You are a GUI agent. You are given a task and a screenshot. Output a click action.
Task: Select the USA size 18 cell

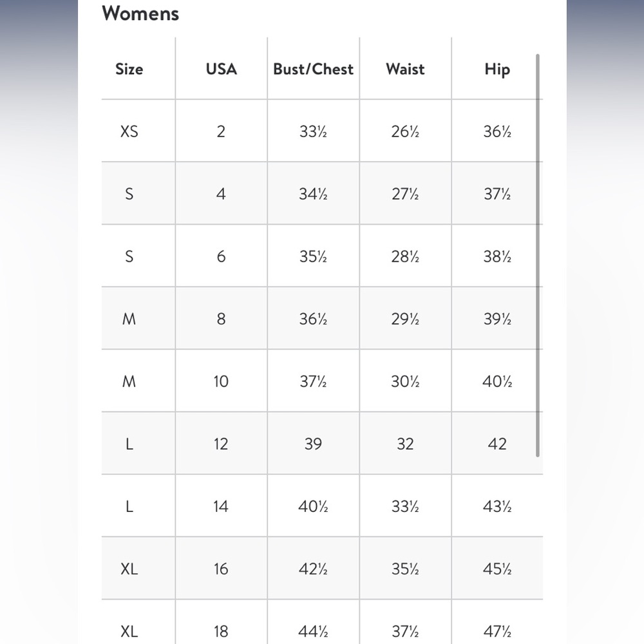pos(221,631)
